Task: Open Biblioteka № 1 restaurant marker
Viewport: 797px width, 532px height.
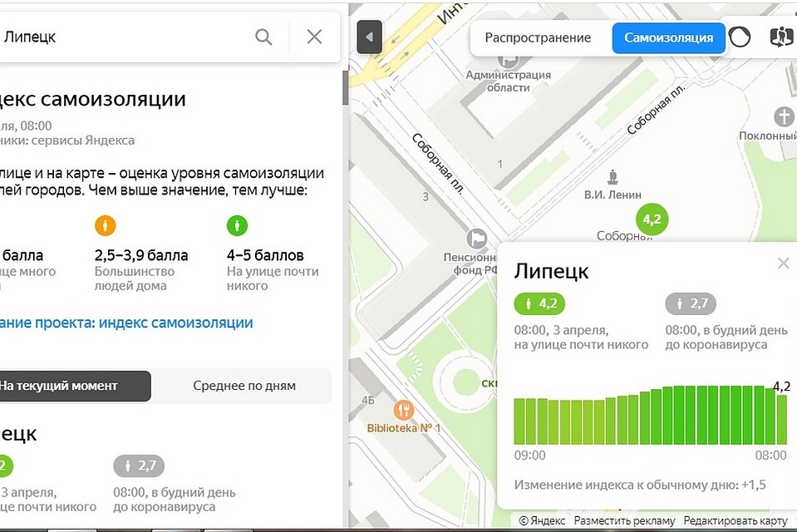Action: (x=404, y=410)
